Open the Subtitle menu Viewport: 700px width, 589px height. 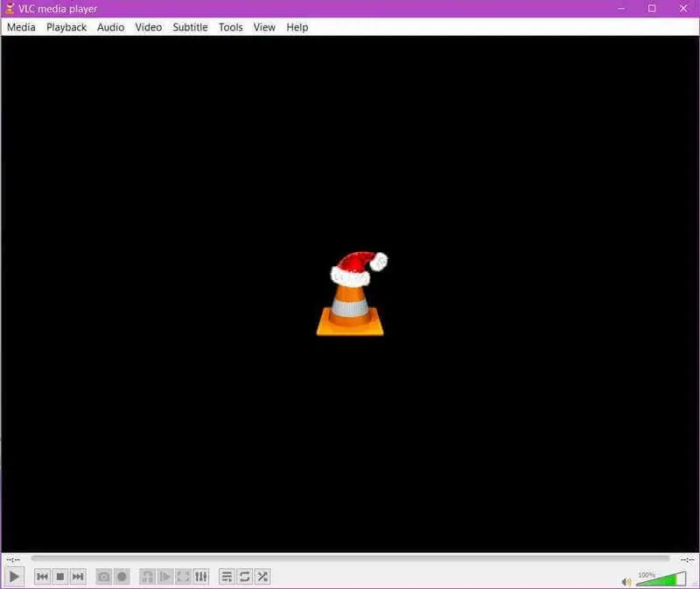190,27
